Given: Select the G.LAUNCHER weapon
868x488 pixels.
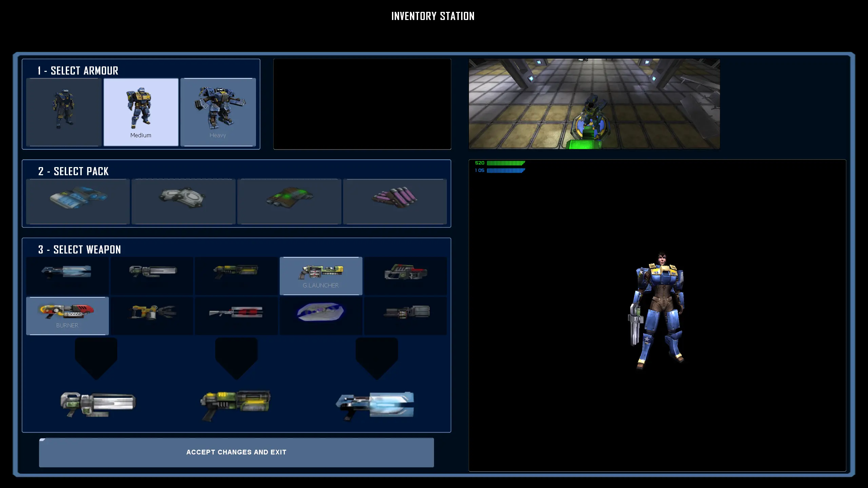Looking at the screenshot, I should click(321, 276).
